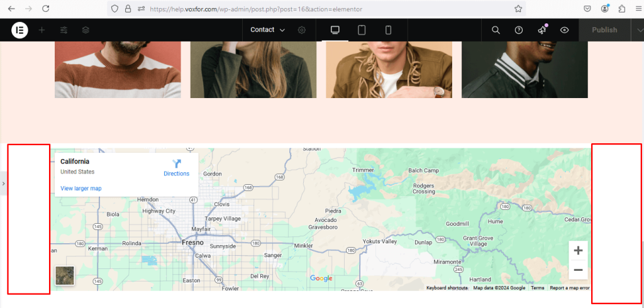Image resolution: width=644 pixels, height=308 pixels.
Task: Switch to desktop view mode
Action: point(335,30)
